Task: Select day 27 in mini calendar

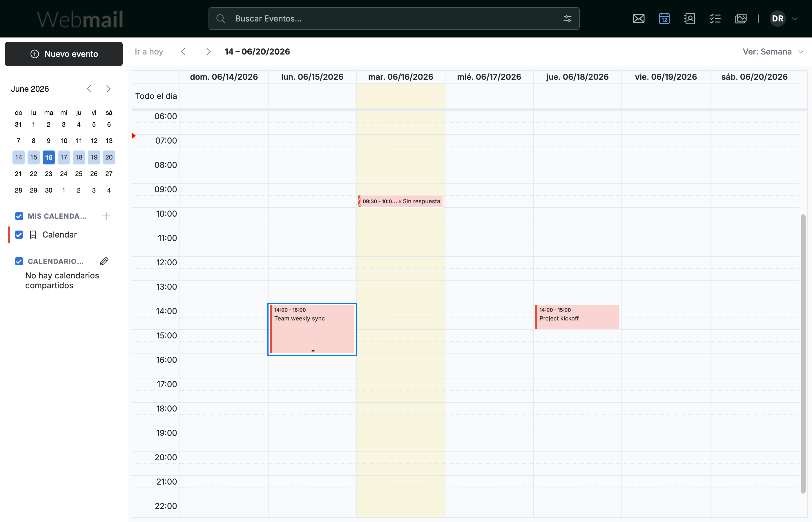Action: tap(109, 174)
